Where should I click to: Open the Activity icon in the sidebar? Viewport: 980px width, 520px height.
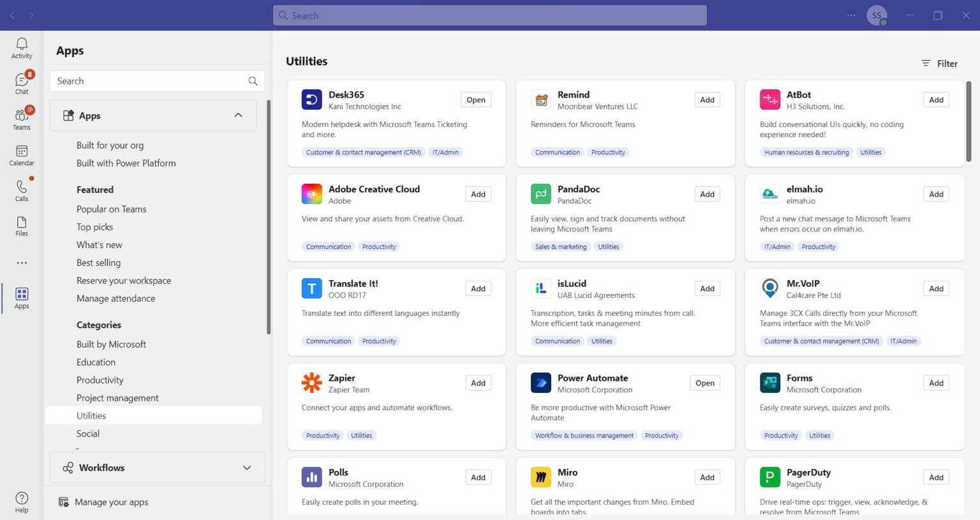(x=21, y=45)
